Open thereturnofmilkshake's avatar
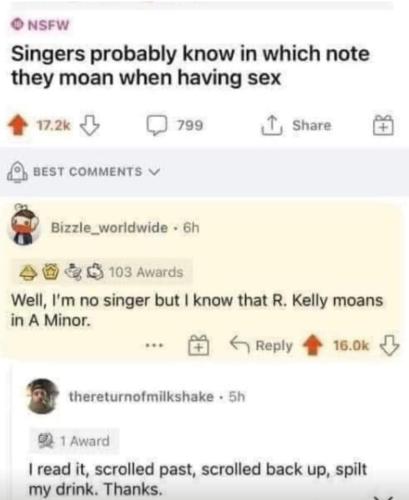 pyautogui.click(x=43, y=396)
